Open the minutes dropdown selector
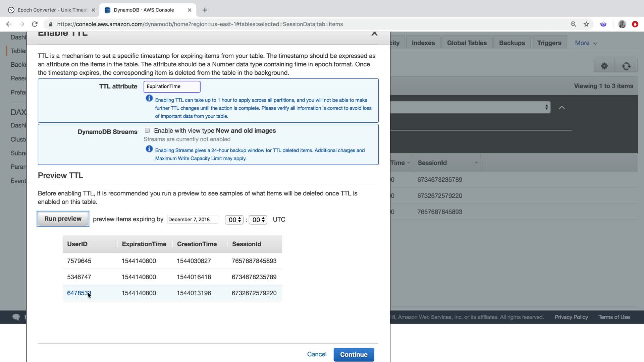Image resolution: width=644 pixels, height=362 pixels. pos(258,220)
